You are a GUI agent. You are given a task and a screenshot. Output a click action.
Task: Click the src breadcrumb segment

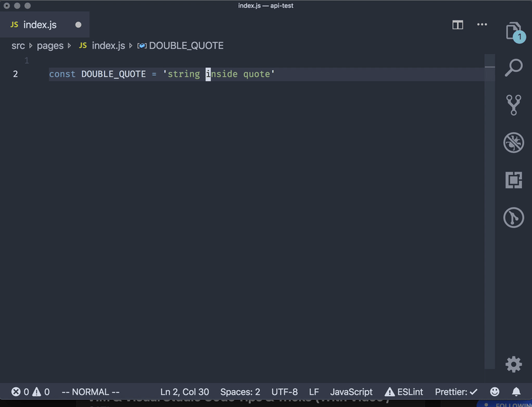pos(18,45)
